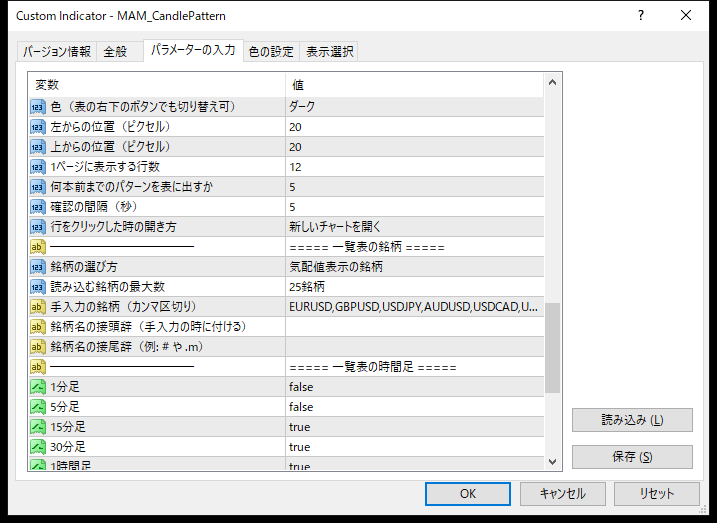Close the Custom Indicator dialog
This screenshot has height=523, width=717.
click(x=686, y=16)
